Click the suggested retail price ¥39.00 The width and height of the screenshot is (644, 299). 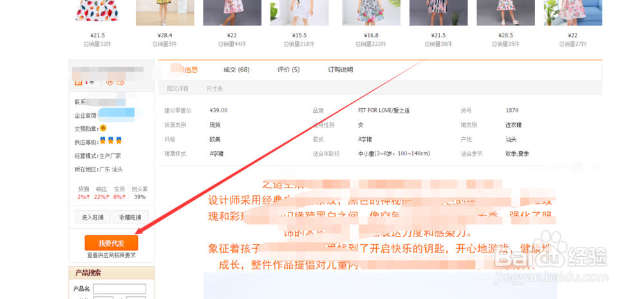click(218, 110)
